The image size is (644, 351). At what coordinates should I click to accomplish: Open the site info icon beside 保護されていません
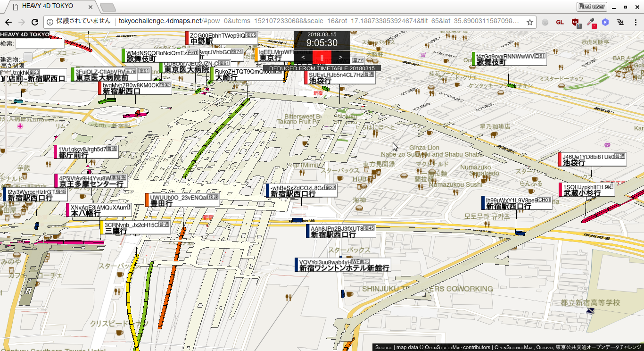(50, 22)
